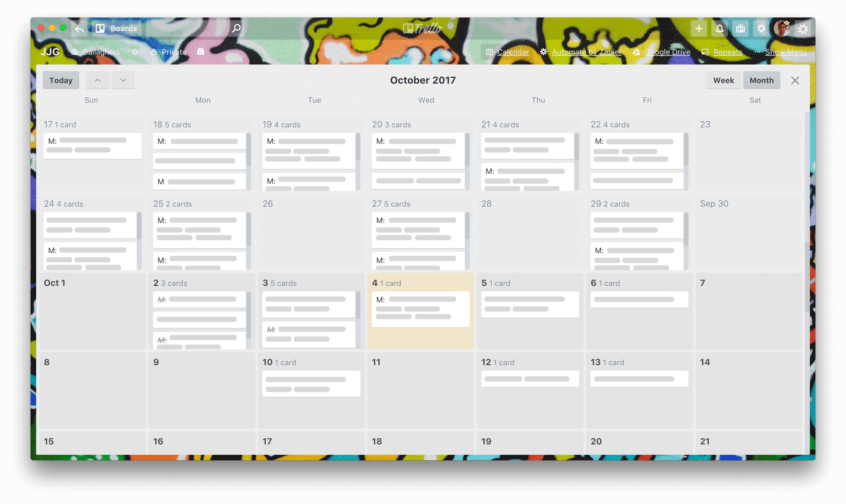Switch to Week view
Screen dimensions: 846x504
pyautogui.click(x=723, y=80)
